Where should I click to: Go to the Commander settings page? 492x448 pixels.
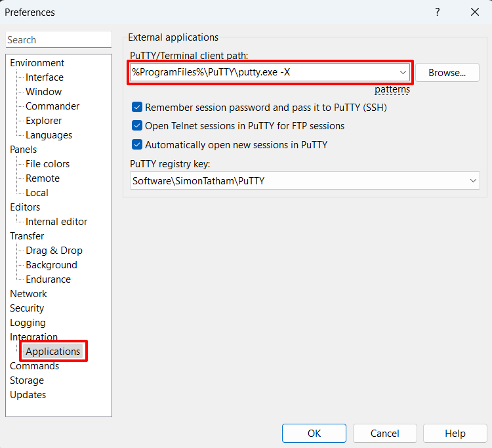52,106
